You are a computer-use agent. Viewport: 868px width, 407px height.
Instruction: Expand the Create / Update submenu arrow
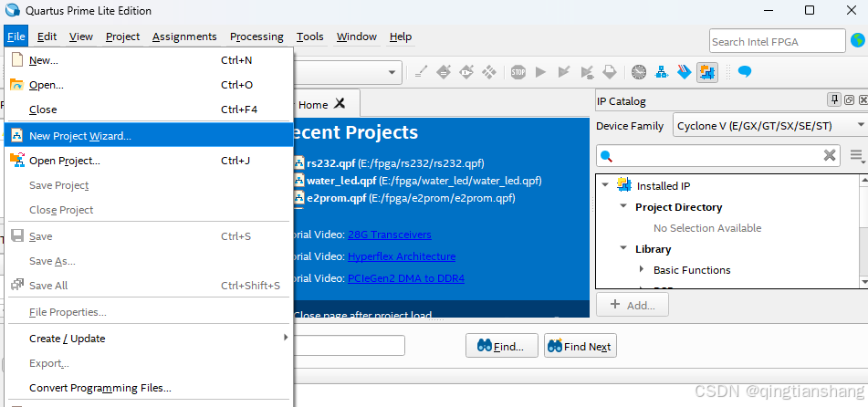(286, 338)
